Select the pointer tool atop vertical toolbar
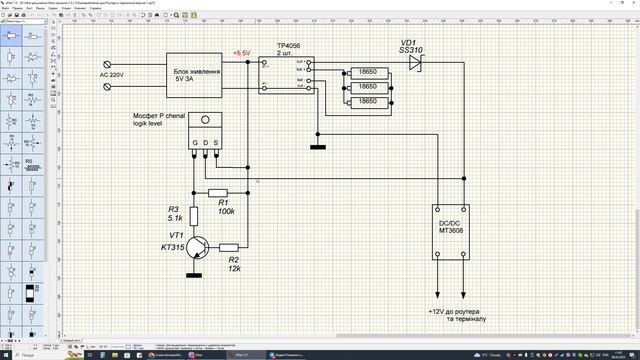 click(53, 22)
